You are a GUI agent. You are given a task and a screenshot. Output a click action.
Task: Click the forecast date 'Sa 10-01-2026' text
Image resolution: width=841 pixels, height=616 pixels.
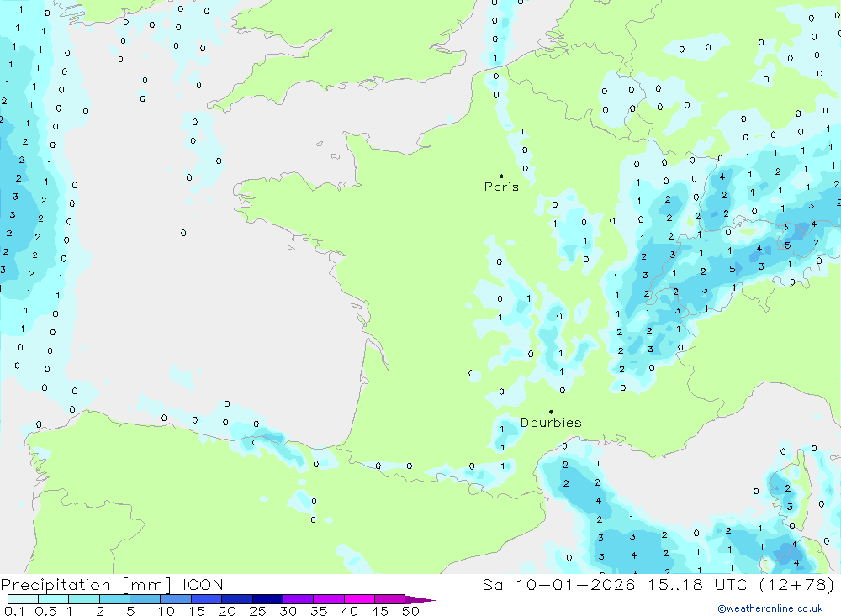559,584
